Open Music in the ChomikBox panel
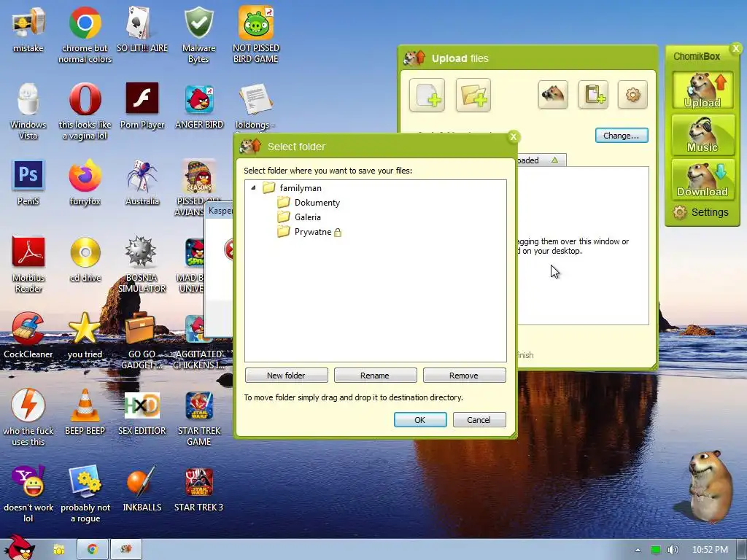Image resolution: width=747 pixels, height=560 pixels. pyautogui.click(x=703, y=135)
